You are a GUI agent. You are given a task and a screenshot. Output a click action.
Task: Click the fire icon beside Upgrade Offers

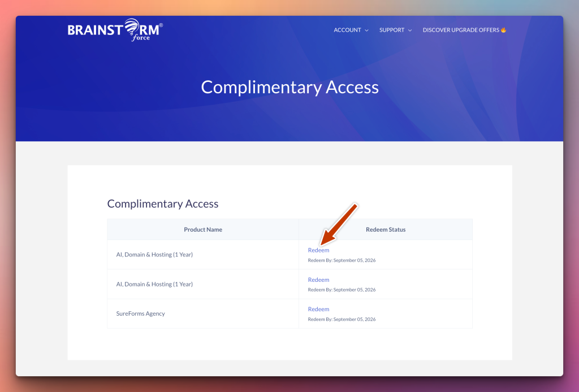click(x=503, y=30)
